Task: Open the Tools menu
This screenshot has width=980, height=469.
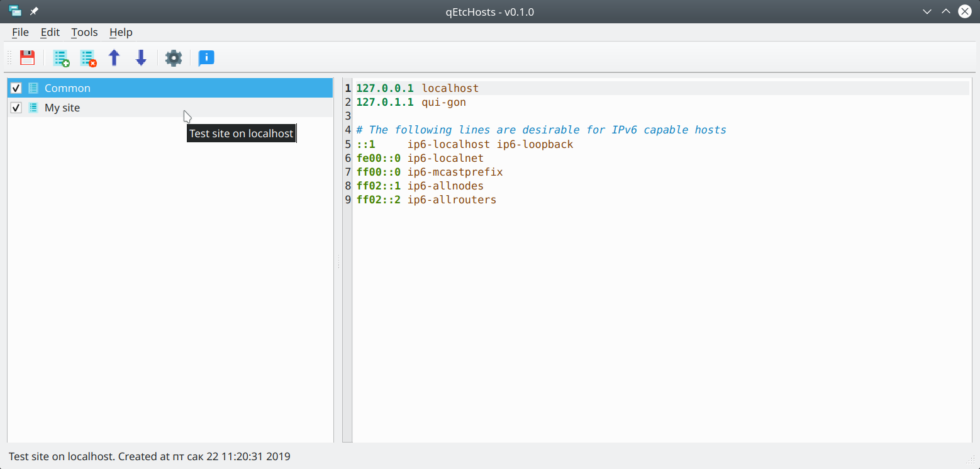Action: click(84, 32)
